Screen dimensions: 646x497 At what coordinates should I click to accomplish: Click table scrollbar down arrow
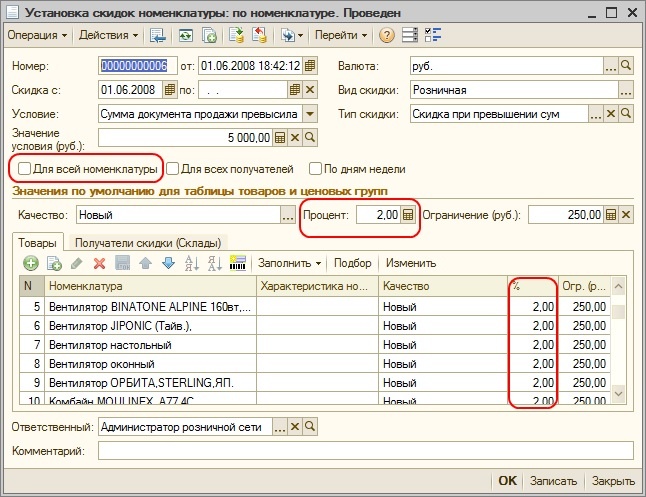coord(618,394)
